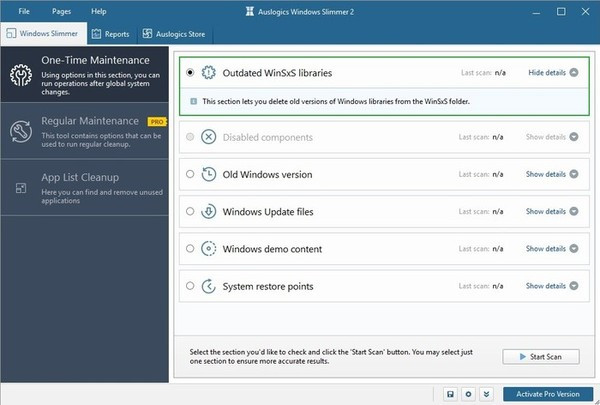Show details for Windows Update files
Screen dimensions: 600x405
pos(553,211)
